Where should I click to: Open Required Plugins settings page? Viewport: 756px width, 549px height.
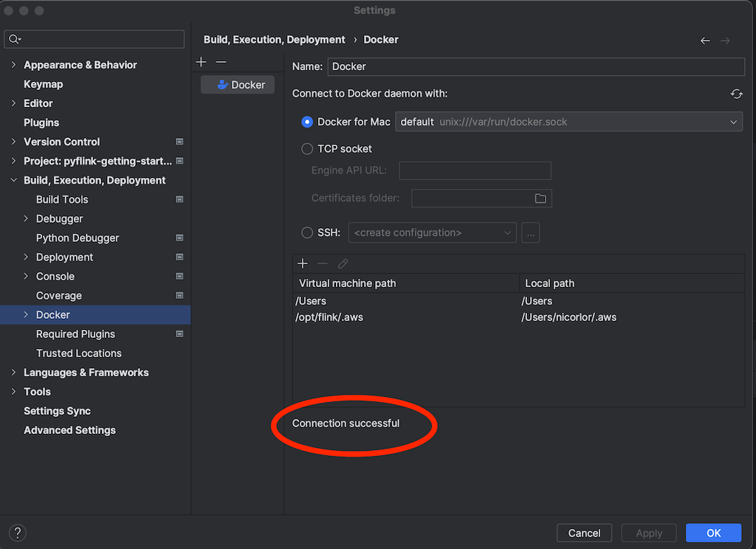[76, 334]
